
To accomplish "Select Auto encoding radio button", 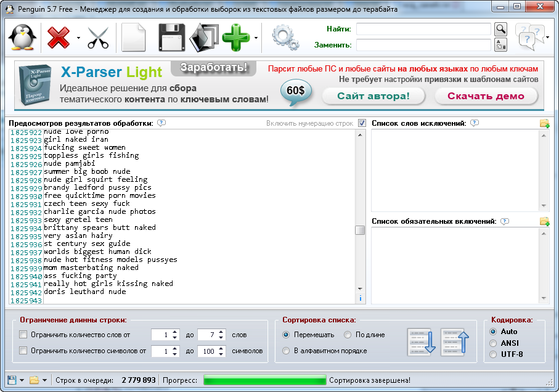I will (x=493, y=332).
